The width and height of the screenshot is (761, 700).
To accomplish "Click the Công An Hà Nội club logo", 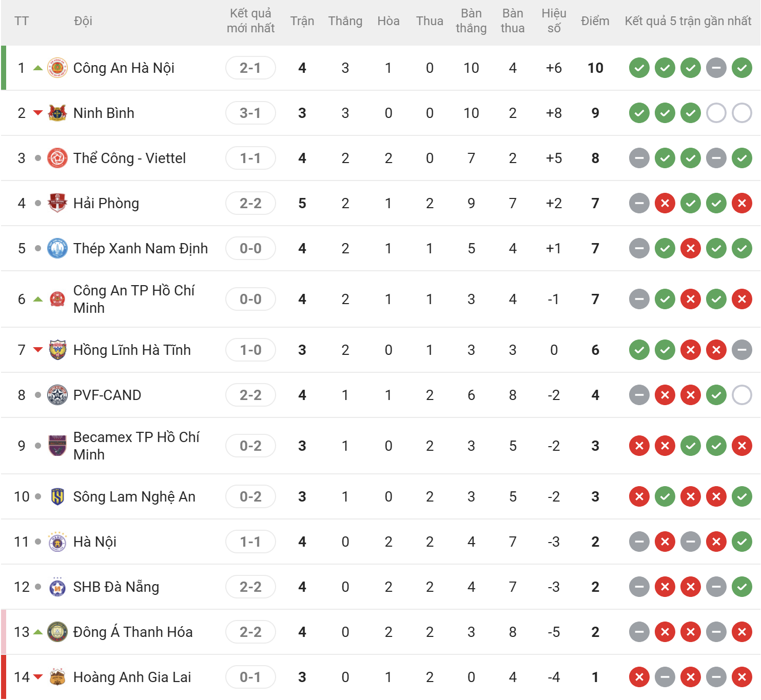I will [x=57, y=68].
